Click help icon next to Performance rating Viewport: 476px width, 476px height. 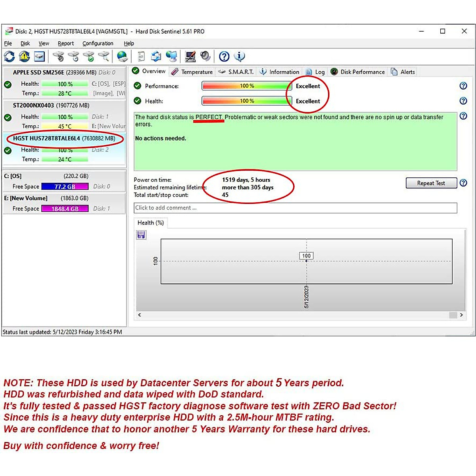pyautogui.click(x=463, y=86)
